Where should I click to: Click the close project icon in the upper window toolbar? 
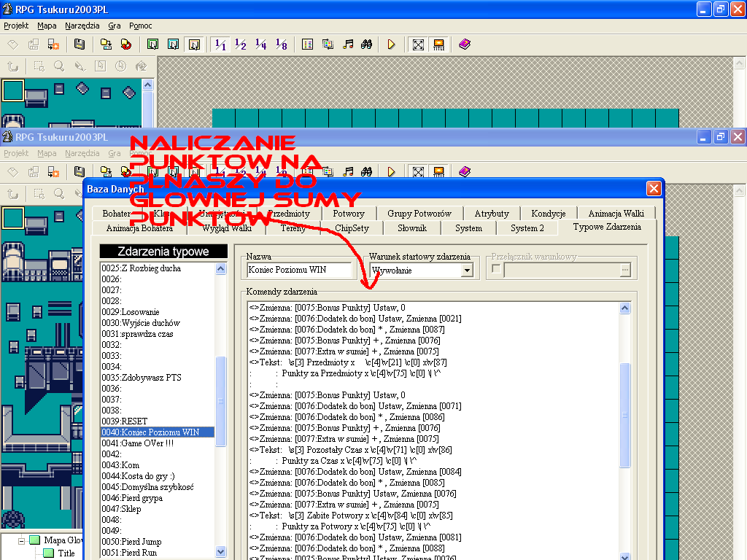tap(53, 44)
